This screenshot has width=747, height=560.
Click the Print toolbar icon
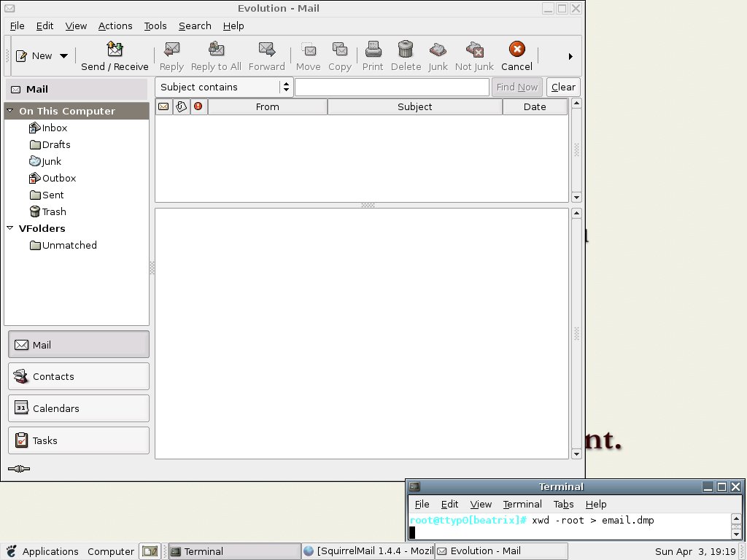click(x=373, y=49)
